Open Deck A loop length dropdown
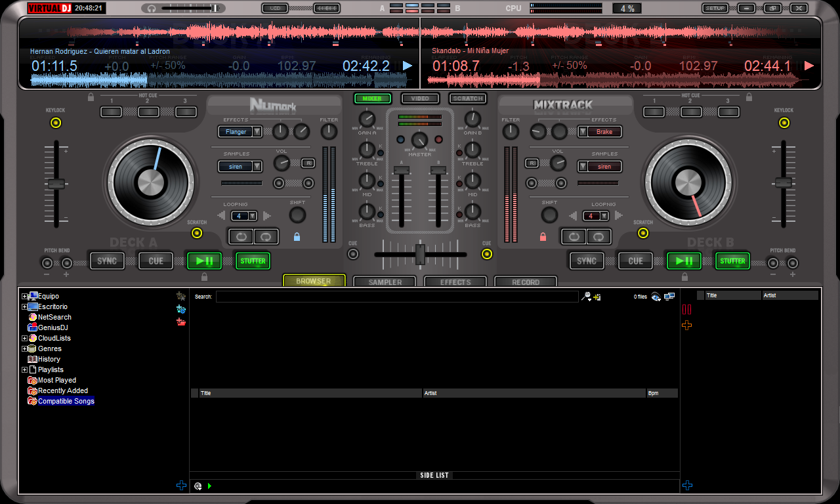The image size is (840, 504). click(253, 216)
